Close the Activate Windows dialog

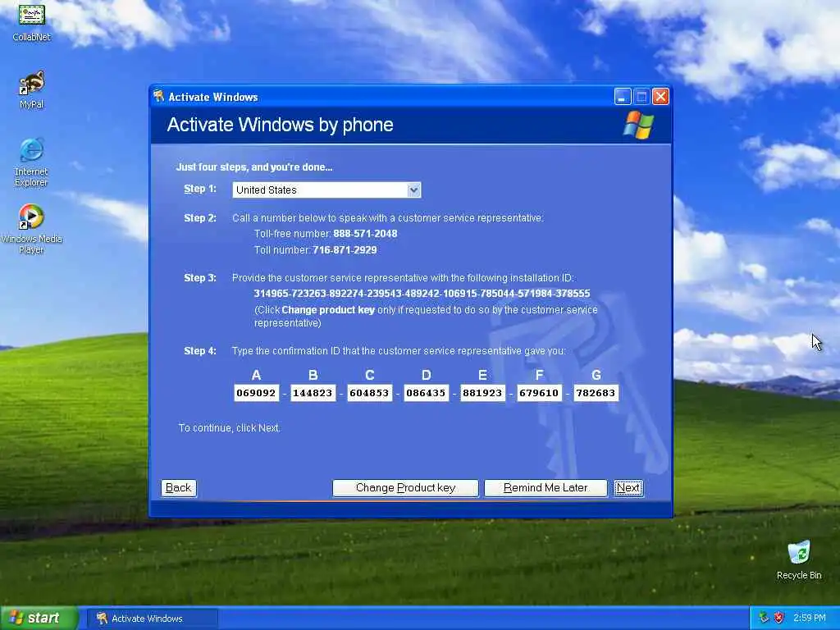click(x=660, y=97)
